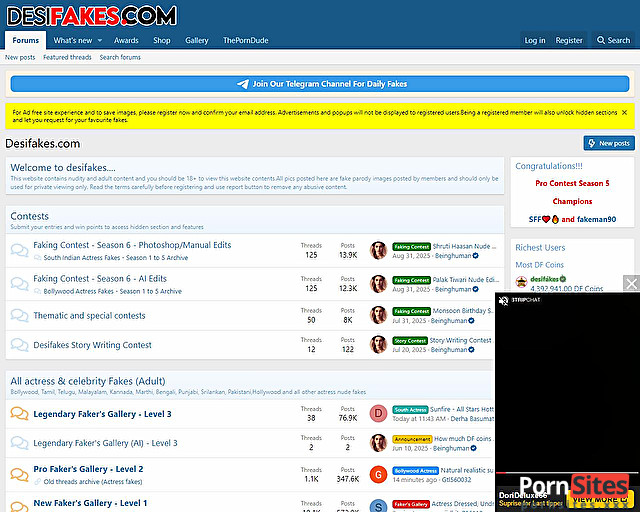Open the Richest Users heading

coord(540,247)
